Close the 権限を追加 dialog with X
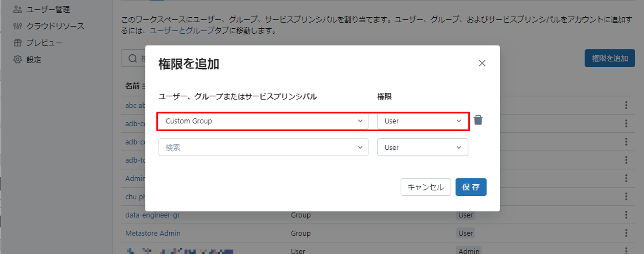Viewport: 644px width, 254px height. [x=482, y=63]
